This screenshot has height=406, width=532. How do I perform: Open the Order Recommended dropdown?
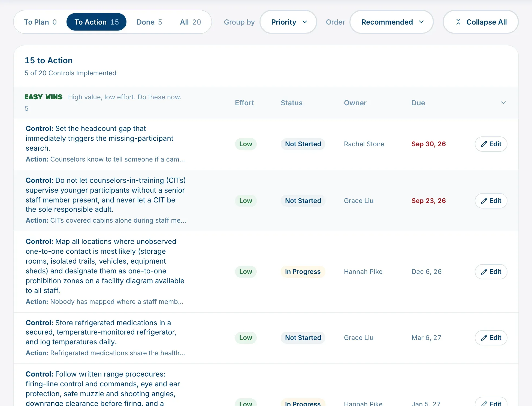click(x=392, y=22)
